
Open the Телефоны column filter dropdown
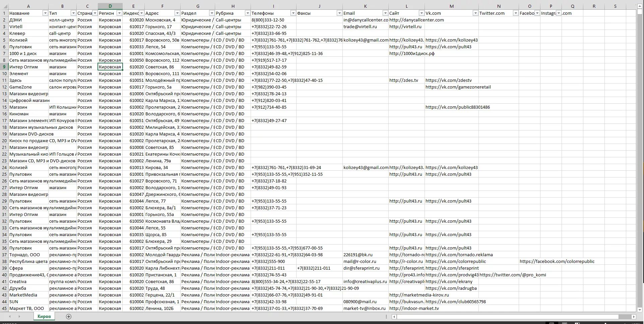293,13
